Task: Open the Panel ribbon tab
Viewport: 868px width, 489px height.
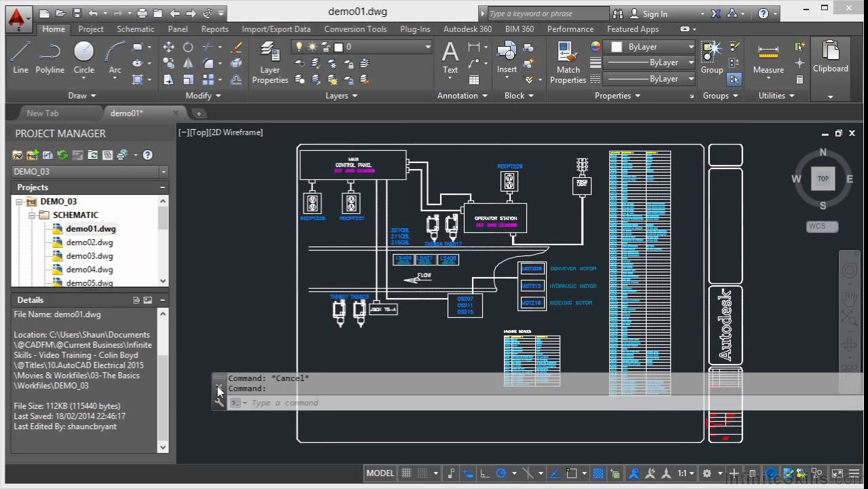Action: tap(177, 29)
